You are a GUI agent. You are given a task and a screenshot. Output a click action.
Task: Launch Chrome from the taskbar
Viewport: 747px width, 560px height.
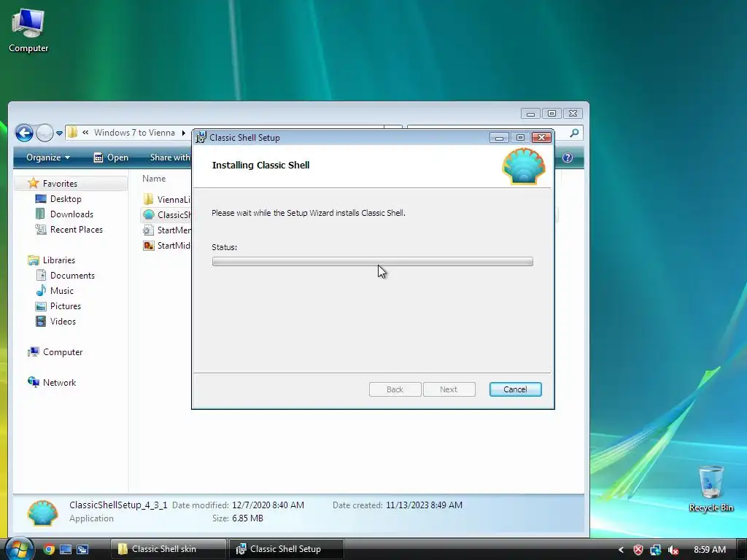(49, 549)
